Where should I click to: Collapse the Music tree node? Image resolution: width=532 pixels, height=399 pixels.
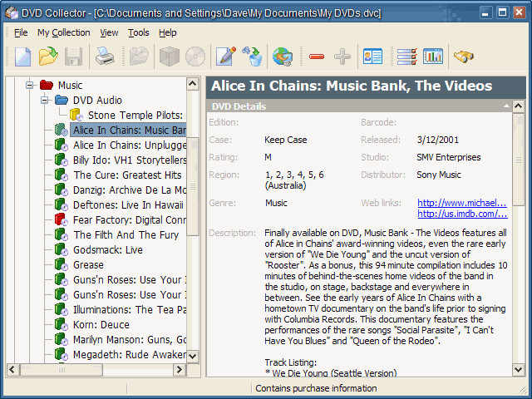click(30, 85)
